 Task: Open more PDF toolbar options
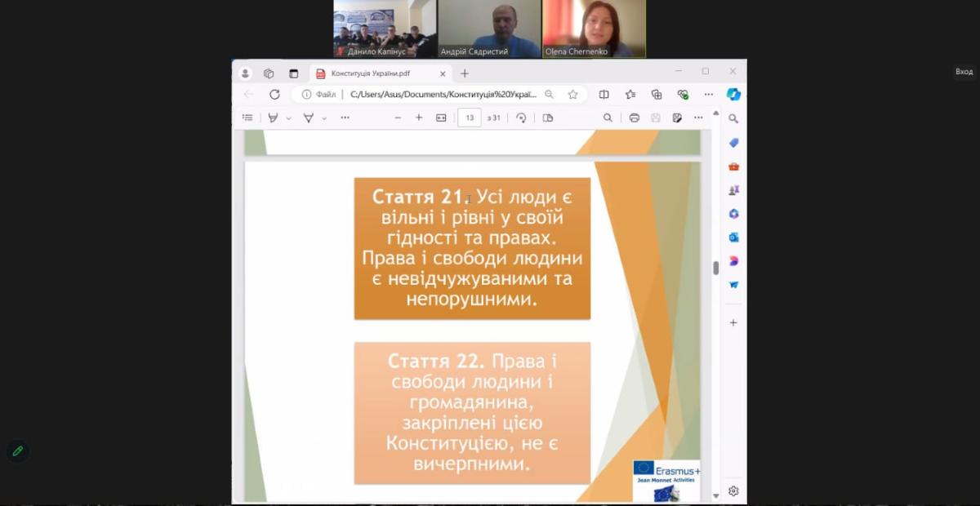pos(698,118)
